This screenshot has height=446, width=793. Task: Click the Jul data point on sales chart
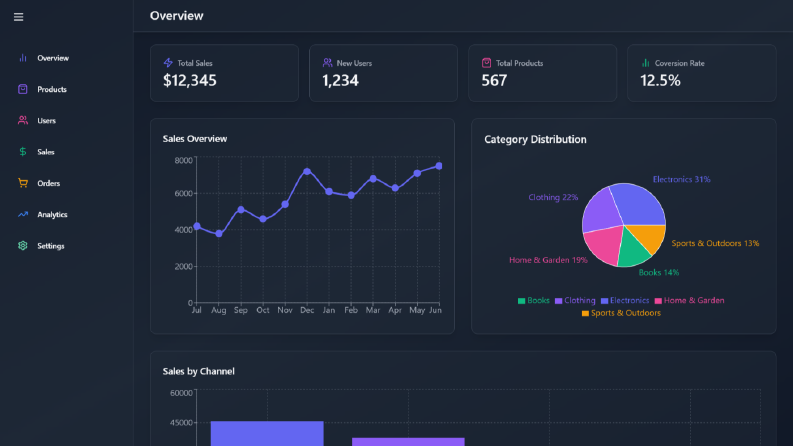pyautogui.click(x=197, y=226)
